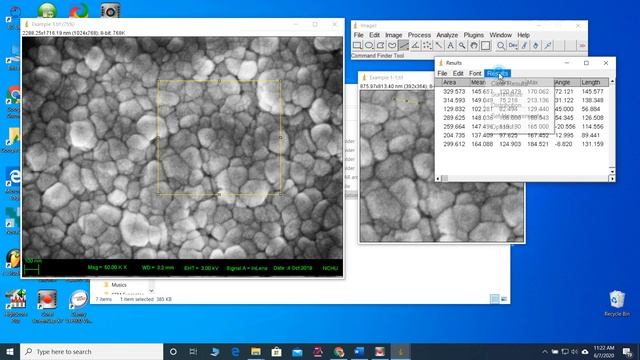Open Microsoft Store from the taskbar

coord(276,351)
